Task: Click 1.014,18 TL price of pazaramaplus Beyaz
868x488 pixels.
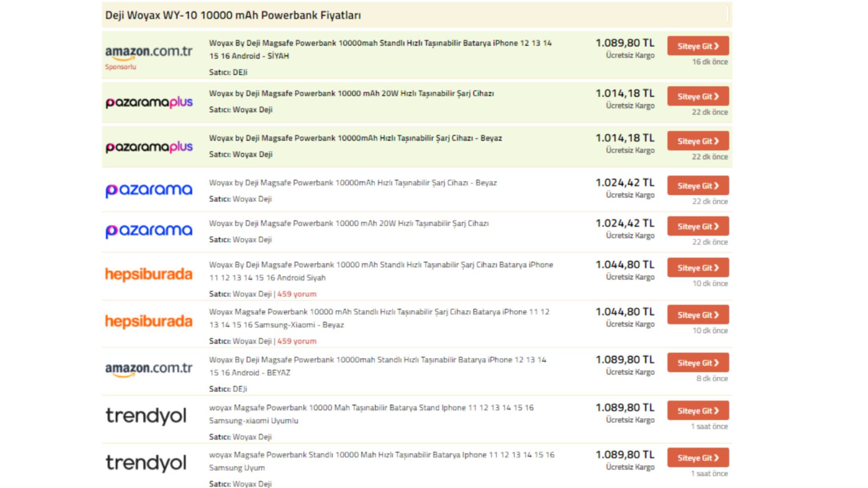Action: click(625, 138)
